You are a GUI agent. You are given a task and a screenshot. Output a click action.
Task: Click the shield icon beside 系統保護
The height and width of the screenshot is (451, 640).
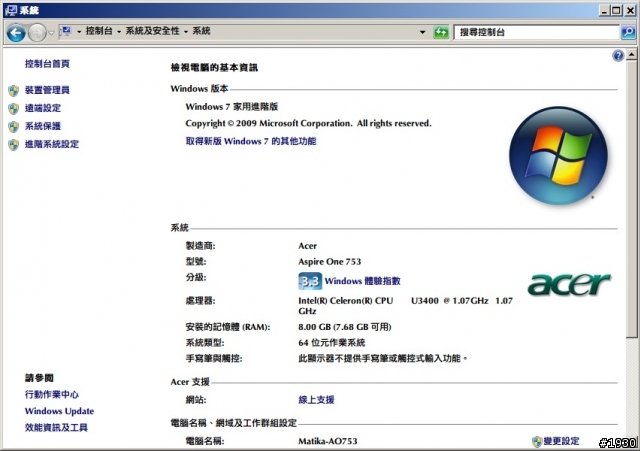pos(13,127)
